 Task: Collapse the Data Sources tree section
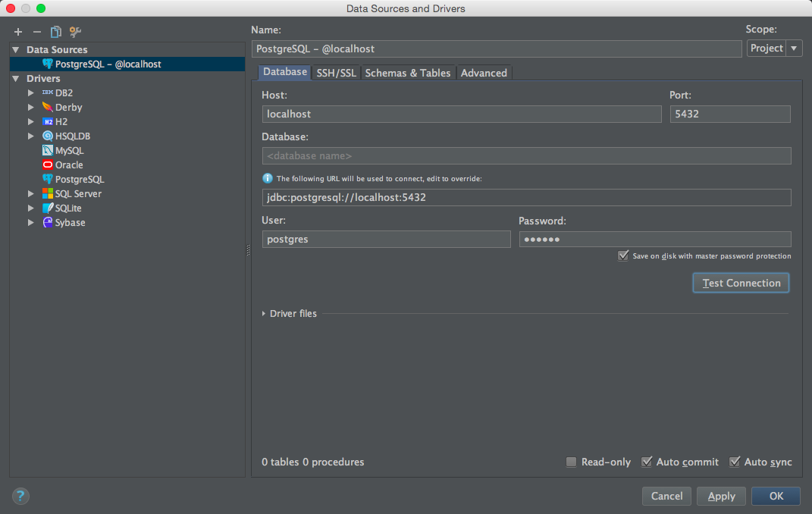coord(16,50)
